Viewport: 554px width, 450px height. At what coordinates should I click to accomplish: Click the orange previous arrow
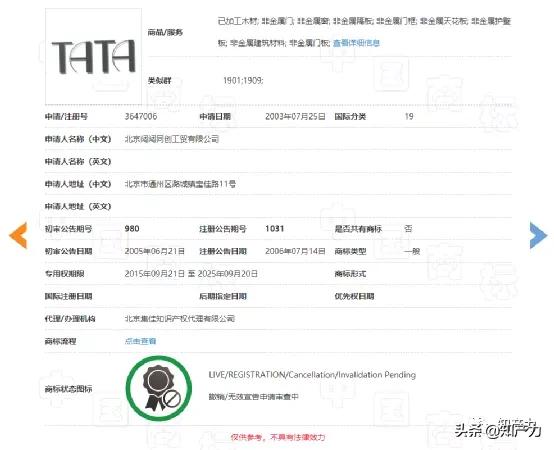18,236
